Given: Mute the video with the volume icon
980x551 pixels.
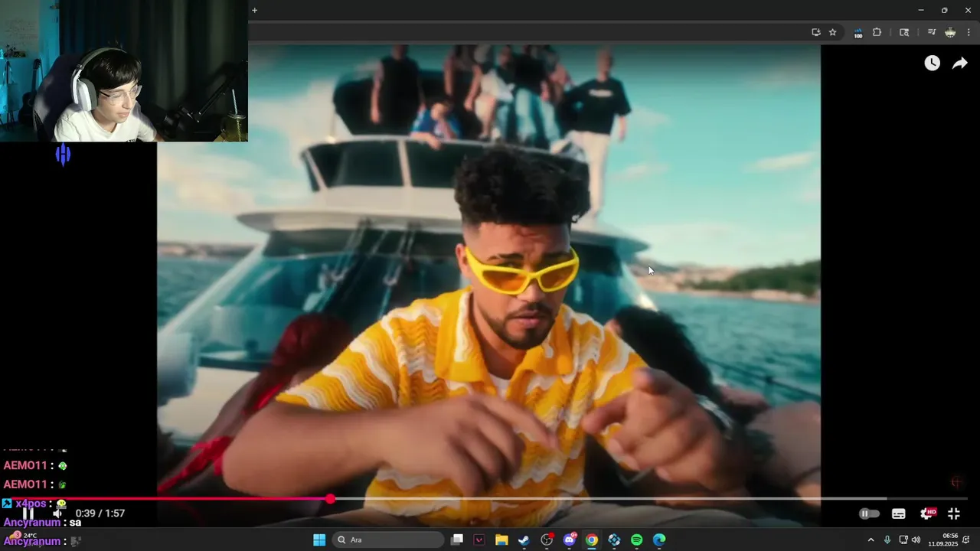Looking at the screenshot, I should (x=57, y=514).
